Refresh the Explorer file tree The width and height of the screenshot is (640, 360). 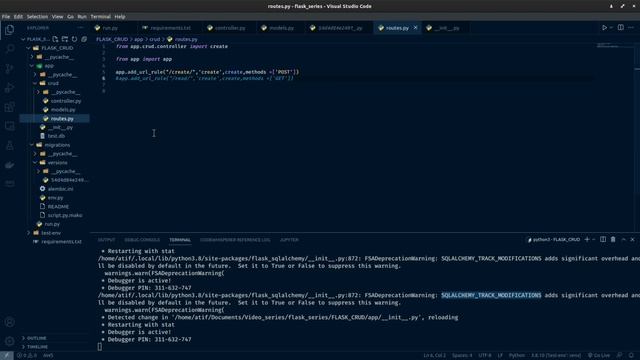[x=74, y=39]
